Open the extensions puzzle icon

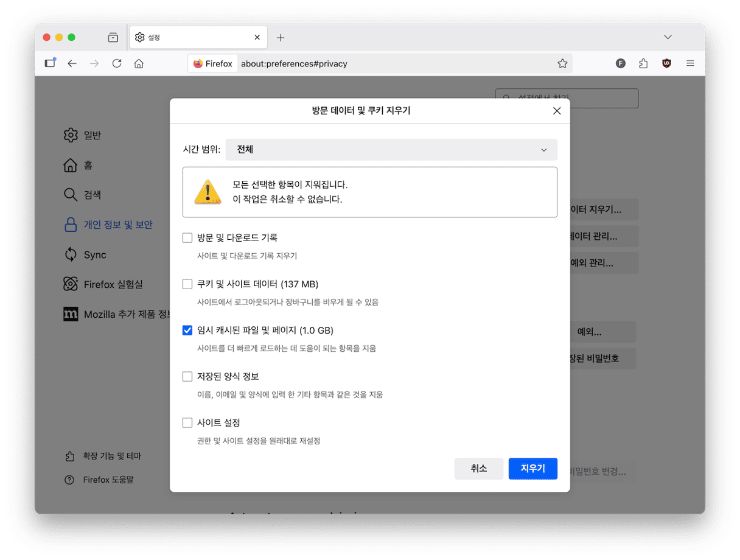tap(643, 63)
